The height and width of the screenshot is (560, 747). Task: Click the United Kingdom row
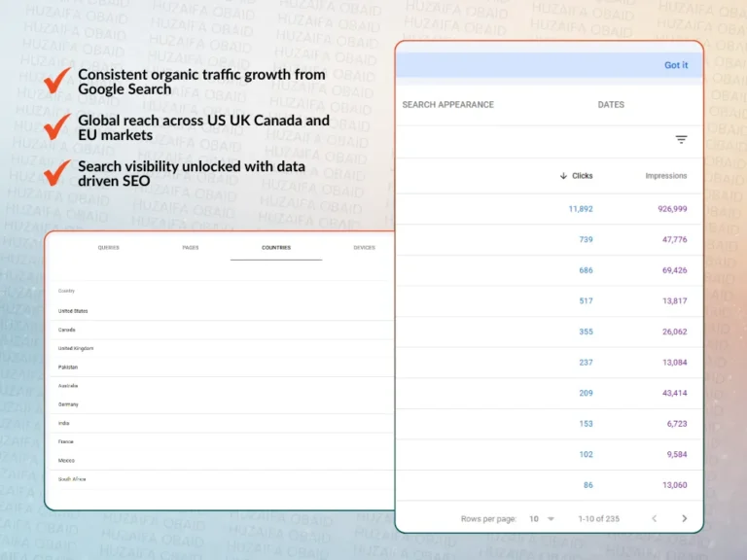pos(76,348)
